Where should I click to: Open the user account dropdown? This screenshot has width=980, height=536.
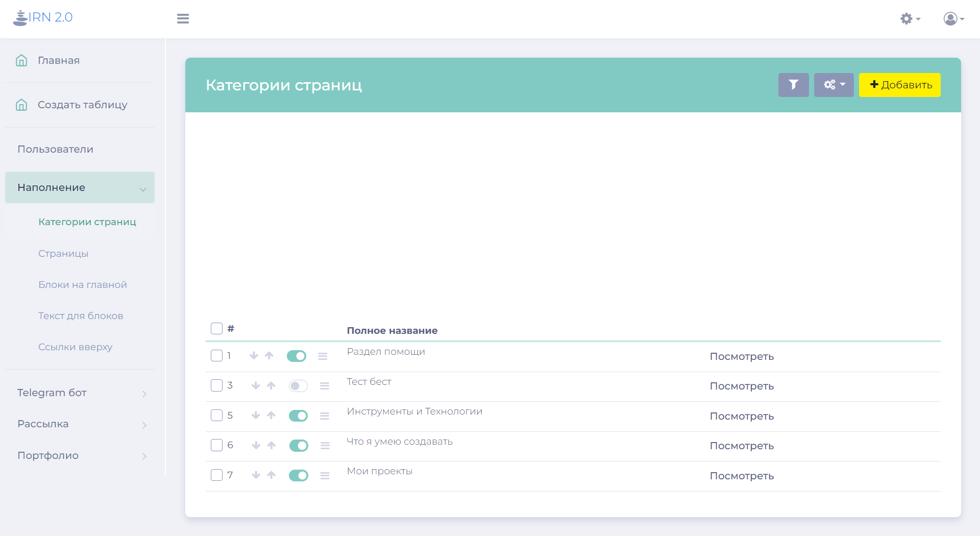(953, 19)
